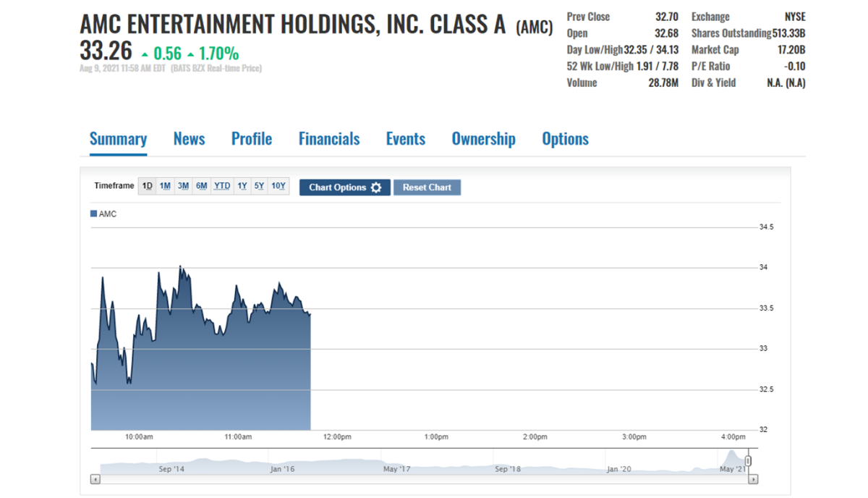Click the Open value 32.68
The height and width of the screenshot is (498, 868).
tap(666, 33)
